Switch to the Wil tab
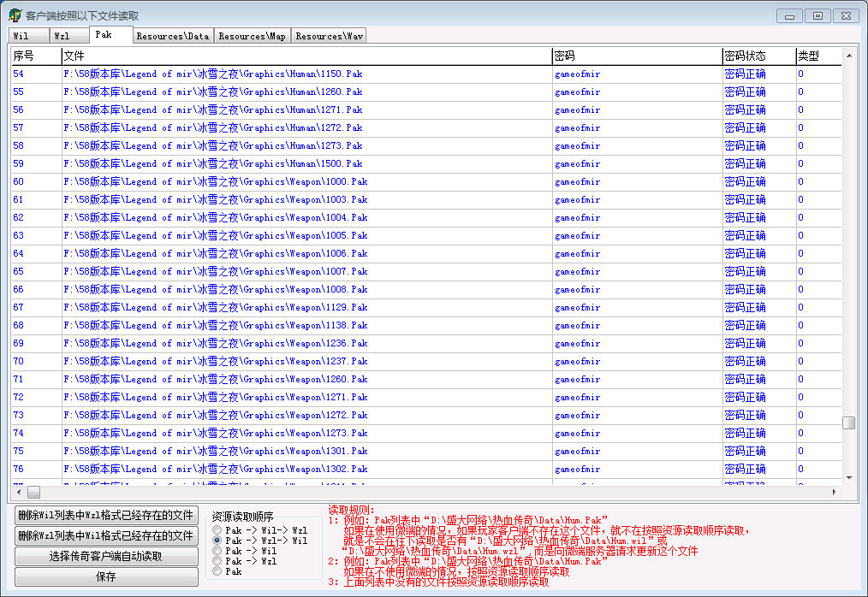 coord(21,36)
